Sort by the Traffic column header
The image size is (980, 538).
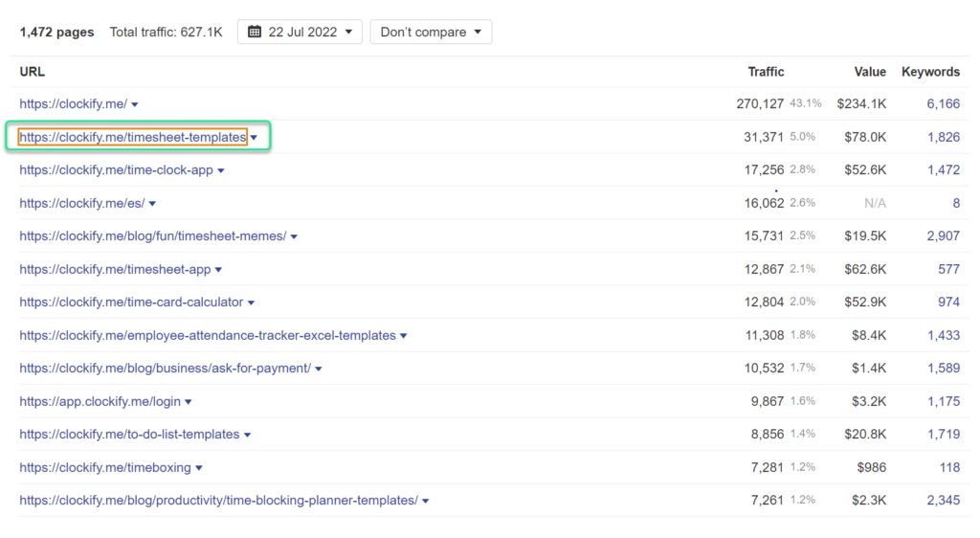pyautogui.click(x=766, y=72)
